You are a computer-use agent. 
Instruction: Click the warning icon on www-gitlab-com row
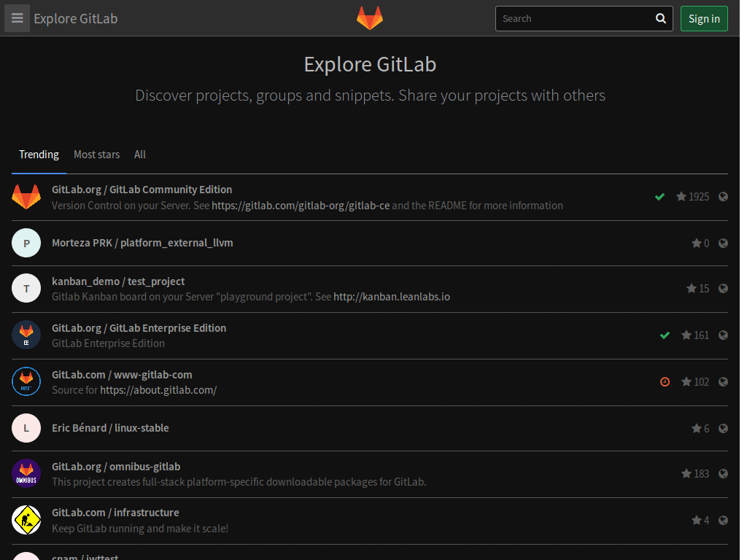tap(665, 381)
